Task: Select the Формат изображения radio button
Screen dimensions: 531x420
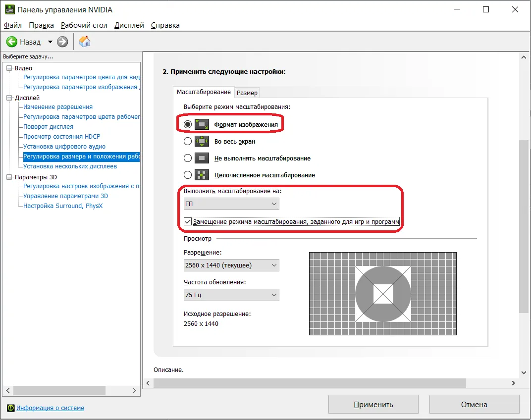Action: pyautogui.click(x=188, y=125)
